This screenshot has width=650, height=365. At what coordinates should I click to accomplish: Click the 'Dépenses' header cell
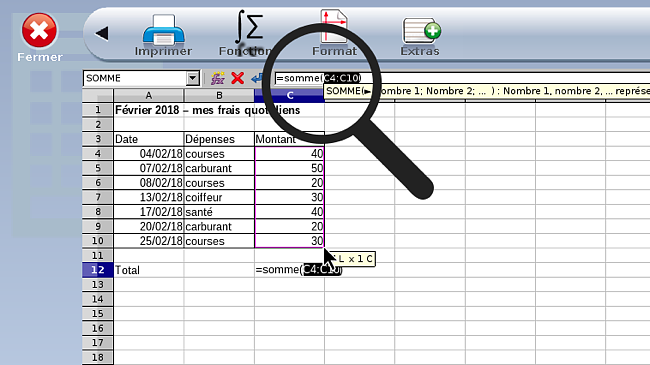[219, 139]
